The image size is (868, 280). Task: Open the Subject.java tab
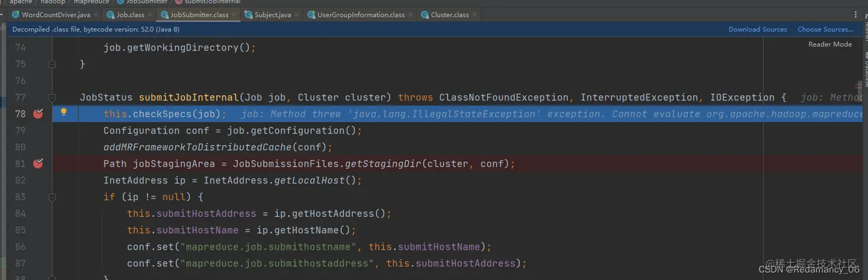[x=273, y=15]
